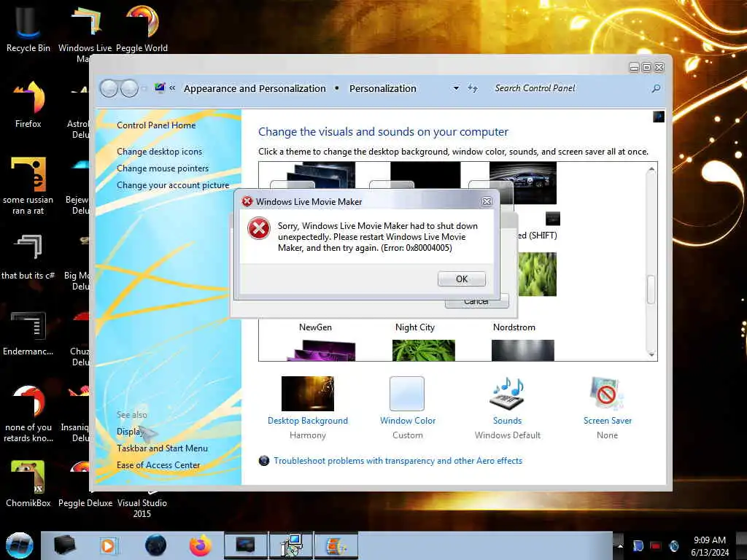Open Firefox from the taskbar
The image size is (747, 560).
click(200, 545)
